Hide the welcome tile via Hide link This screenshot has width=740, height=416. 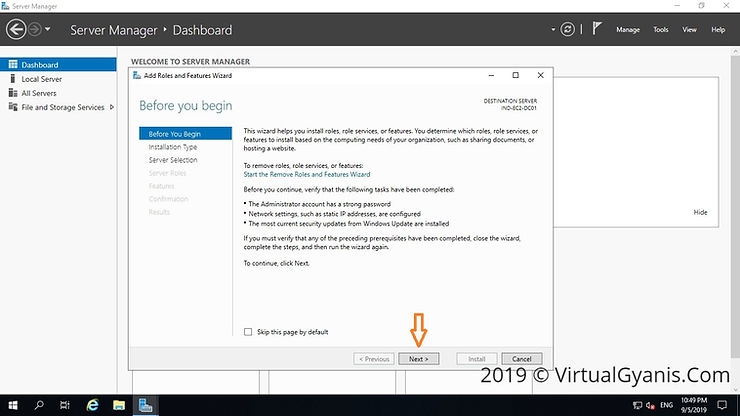pyautogui.click(x=700, y=212)
